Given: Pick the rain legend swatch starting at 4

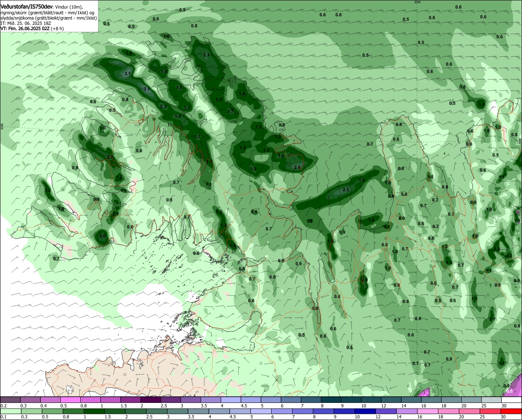Looking at the screenshot, I should coord(219,411).
